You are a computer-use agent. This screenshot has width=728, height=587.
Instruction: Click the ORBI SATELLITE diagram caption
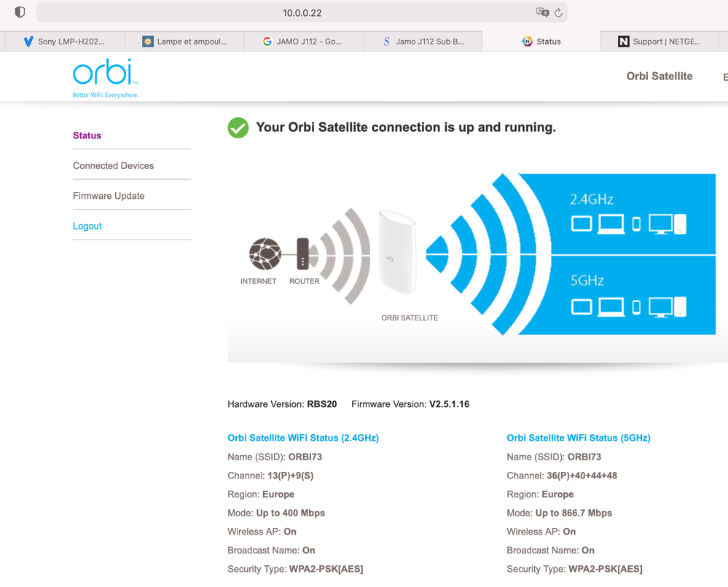[x=410, y=318]
